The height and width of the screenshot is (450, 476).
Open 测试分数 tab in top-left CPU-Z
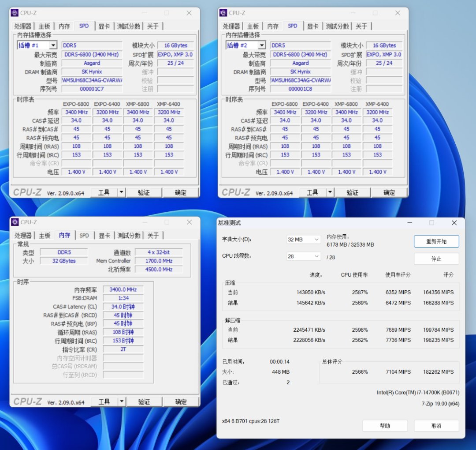click(129, 26)
